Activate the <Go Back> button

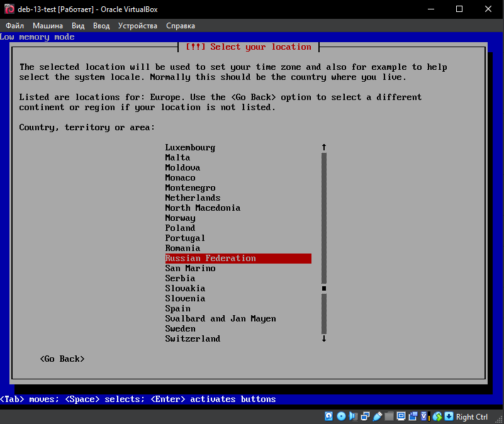tap(62, 359)
